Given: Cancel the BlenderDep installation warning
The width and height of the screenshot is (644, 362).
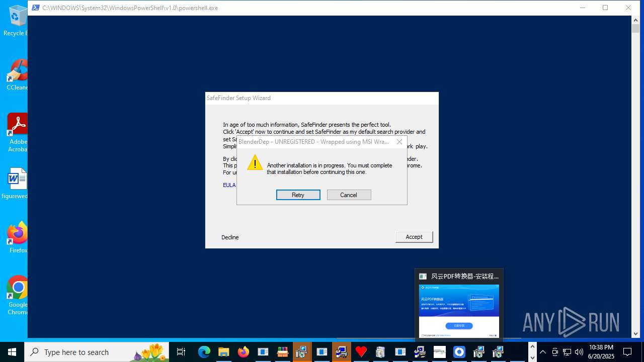Looking at the screenshot, I should (349, 195).
